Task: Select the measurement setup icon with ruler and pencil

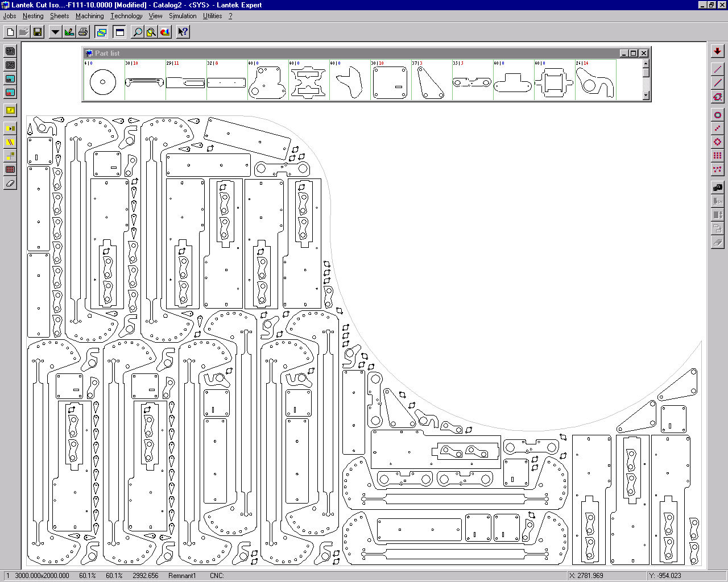Action: (69, 32)
